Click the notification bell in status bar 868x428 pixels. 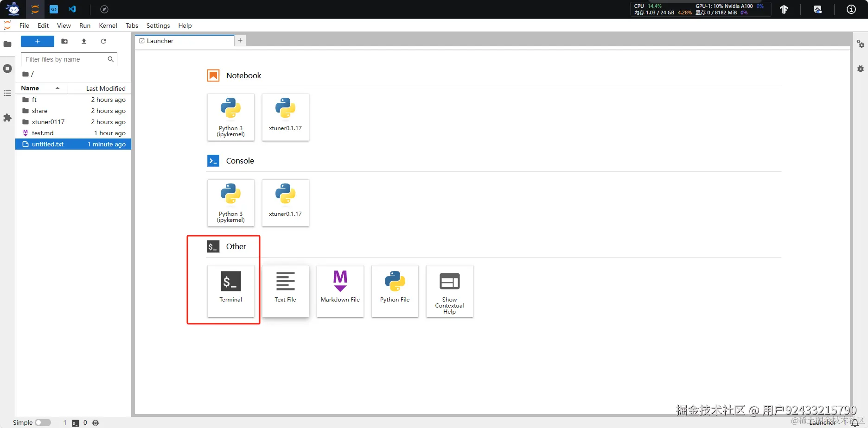pyautogui.click(x=855, y=422)
